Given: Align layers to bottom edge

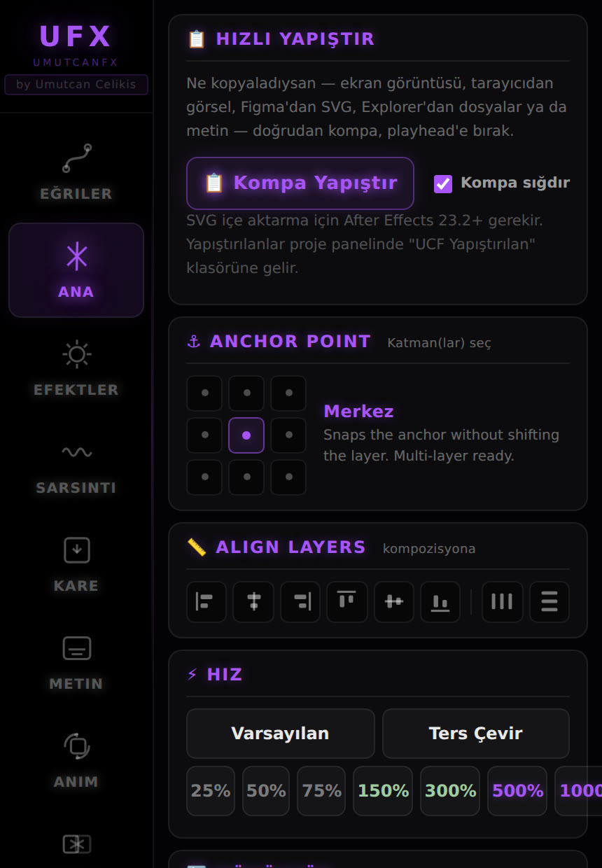Looking at the screenshot, I should pyautogui.click(x=440, y=602).
